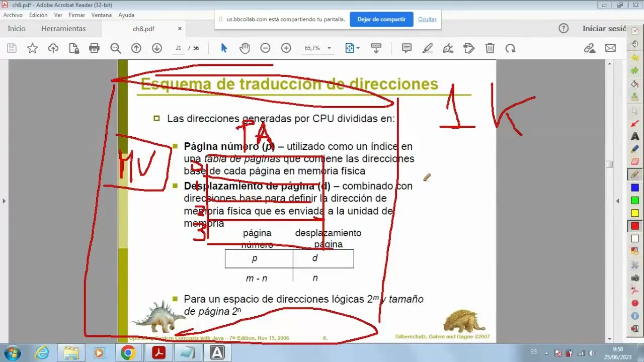644x362 pixels.
Task: Expand the right tools pane arrow
Action: click(618, 201)
